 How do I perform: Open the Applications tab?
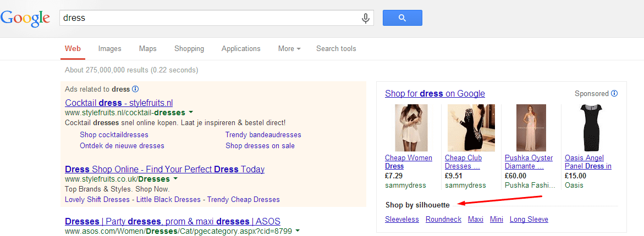[241, 48]
